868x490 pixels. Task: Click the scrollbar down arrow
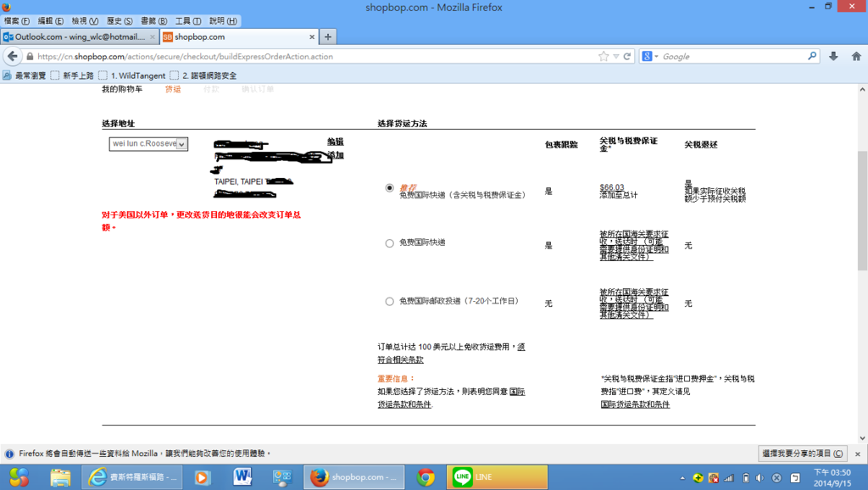(862, 438)
